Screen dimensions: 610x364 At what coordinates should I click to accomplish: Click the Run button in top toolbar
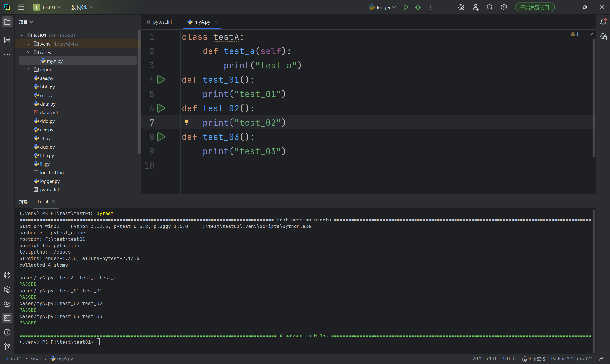tap(406, 7)
